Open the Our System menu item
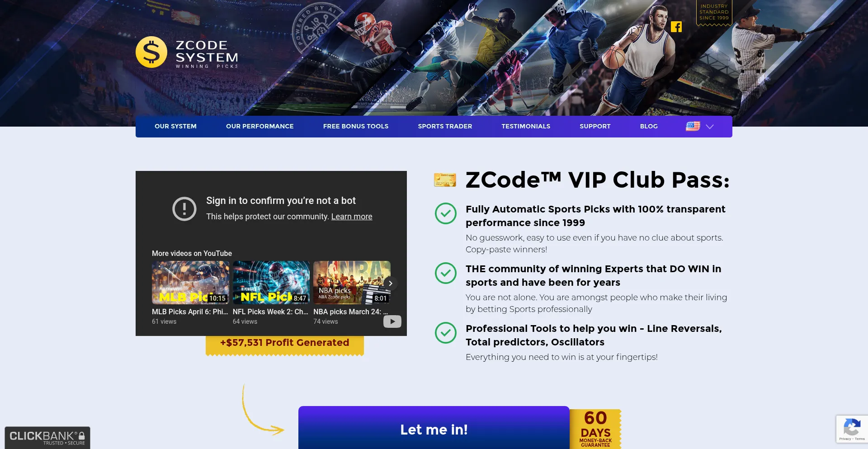This screenshot has height=449, width=868. [175, 126]
